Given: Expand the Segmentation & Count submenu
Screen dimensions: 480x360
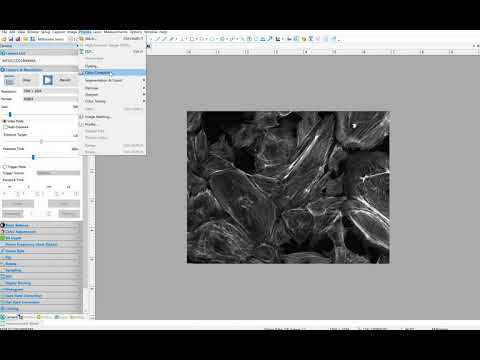Looking at the screenshot, I should click(x=112, y=80).
